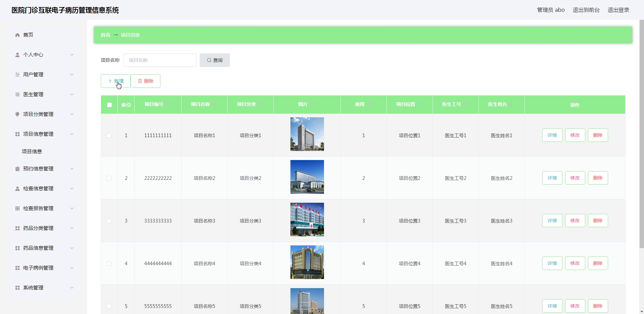Click the hospital thumbnail in row 1
Viewport: 644px width, 314px height.
coord(307,134)
